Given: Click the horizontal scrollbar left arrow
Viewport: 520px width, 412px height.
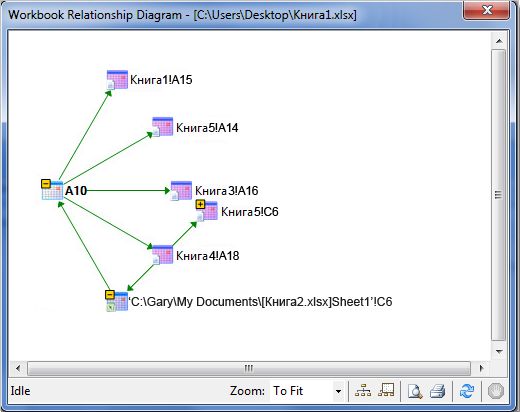Looking at the screenshot, I should (18, 368).
